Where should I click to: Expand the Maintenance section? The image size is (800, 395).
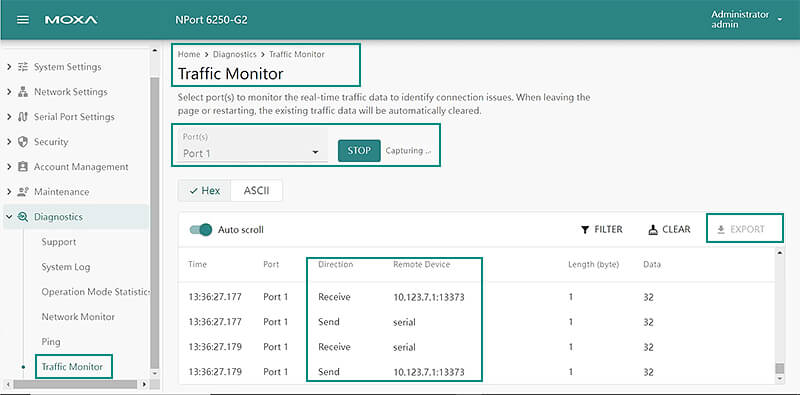tap(9, 192)
